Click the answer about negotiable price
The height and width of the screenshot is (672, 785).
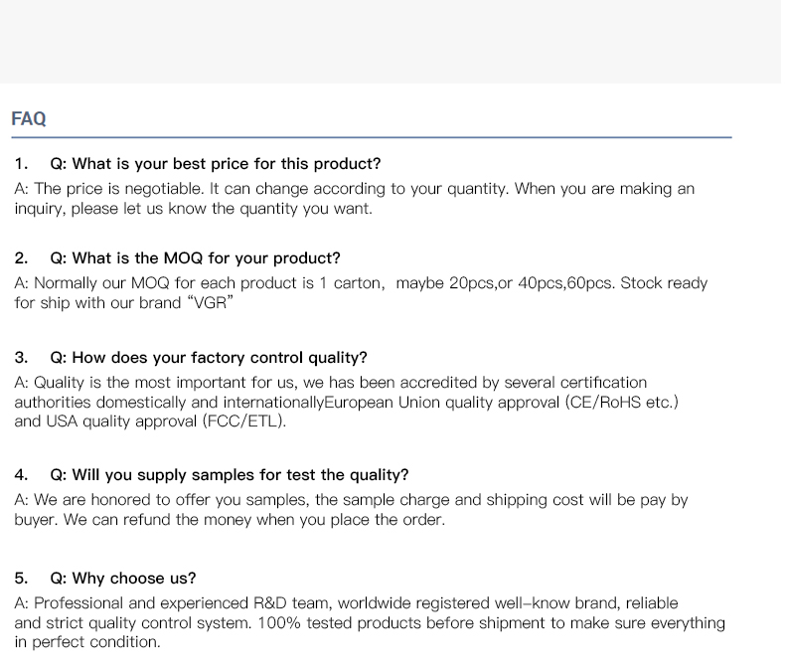coord(355,199)
